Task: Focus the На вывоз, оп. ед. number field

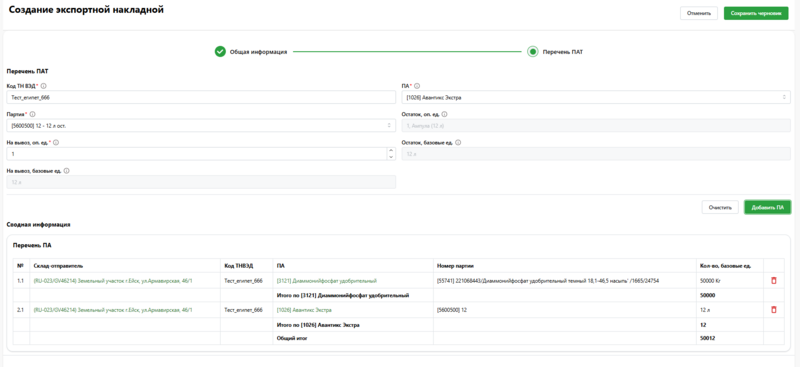Action: click(197, 154)
